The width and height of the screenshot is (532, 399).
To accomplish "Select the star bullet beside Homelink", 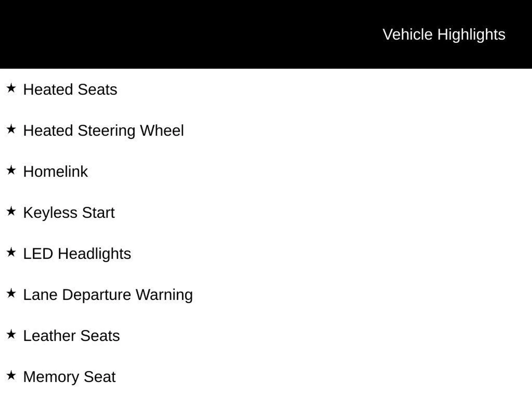I will coord(11,170).
